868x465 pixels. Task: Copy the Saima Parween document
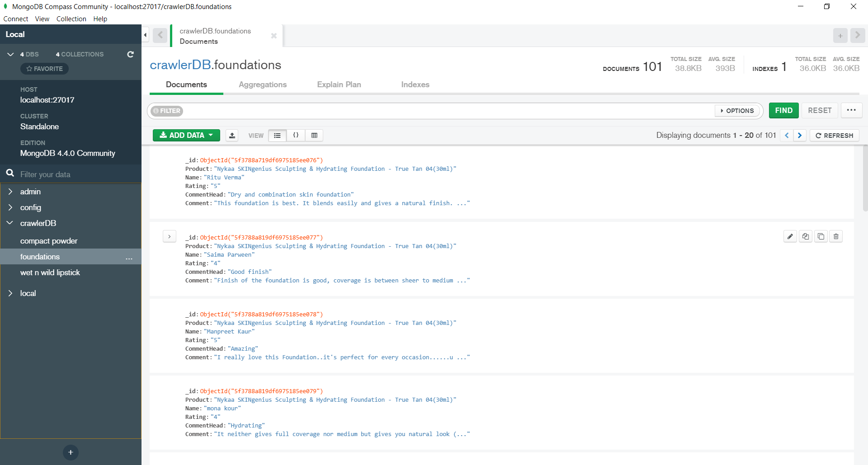click(806, 236)
